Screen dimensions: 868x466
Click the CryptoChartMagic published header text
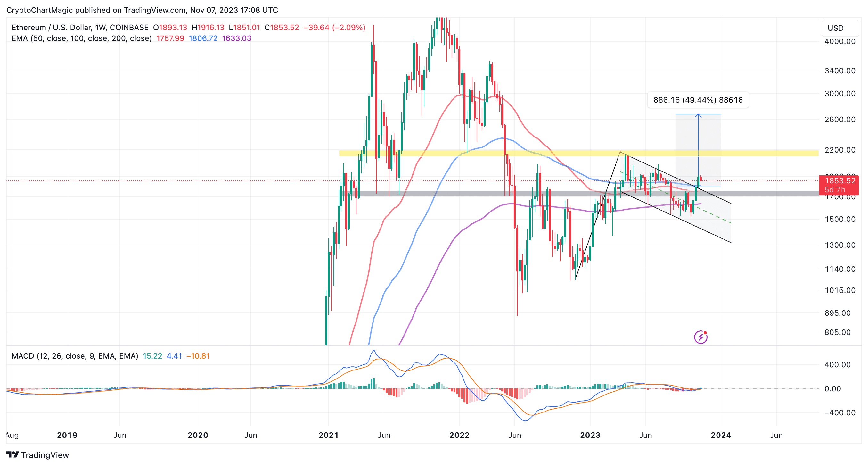click(142, 10)
